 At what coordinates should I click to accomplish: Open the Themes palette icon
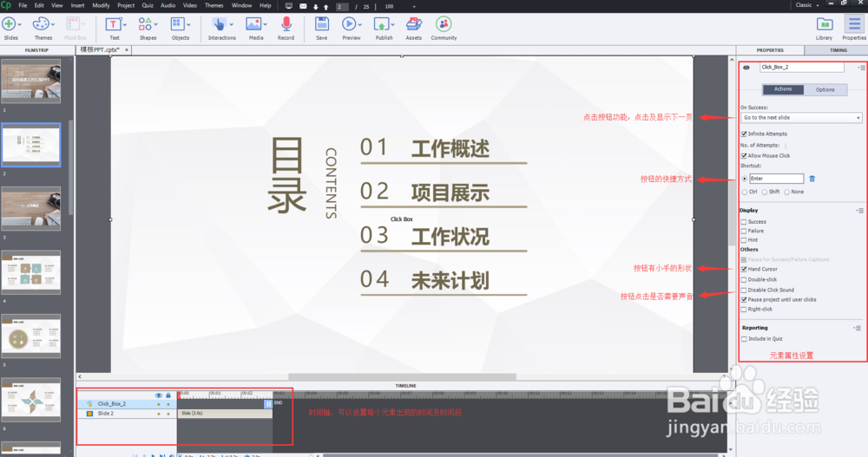tap(40, 24)
